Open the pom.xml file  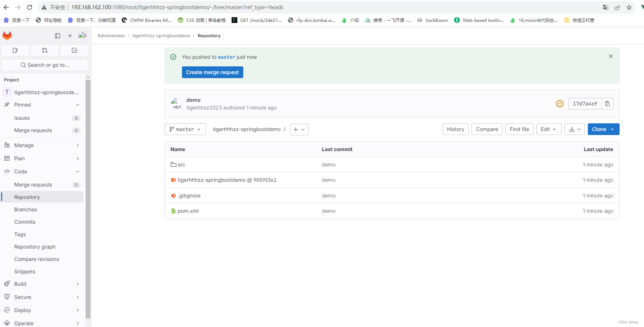click(188, 211)
